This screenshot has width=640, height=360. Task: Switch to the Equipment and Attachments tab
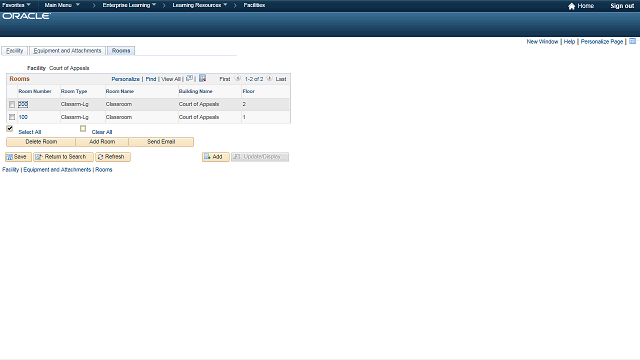(x=67, y=51)
